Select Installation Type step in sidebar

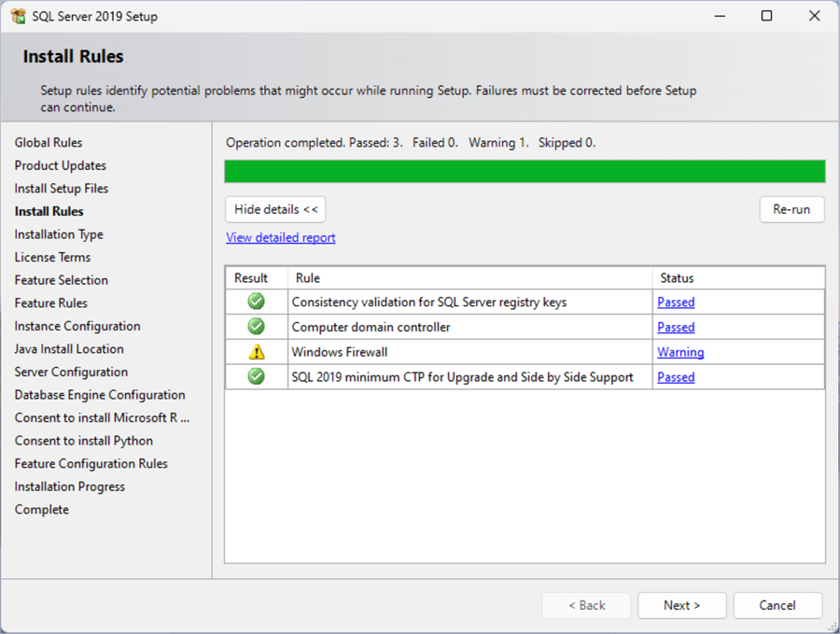(x=59, y=234)
